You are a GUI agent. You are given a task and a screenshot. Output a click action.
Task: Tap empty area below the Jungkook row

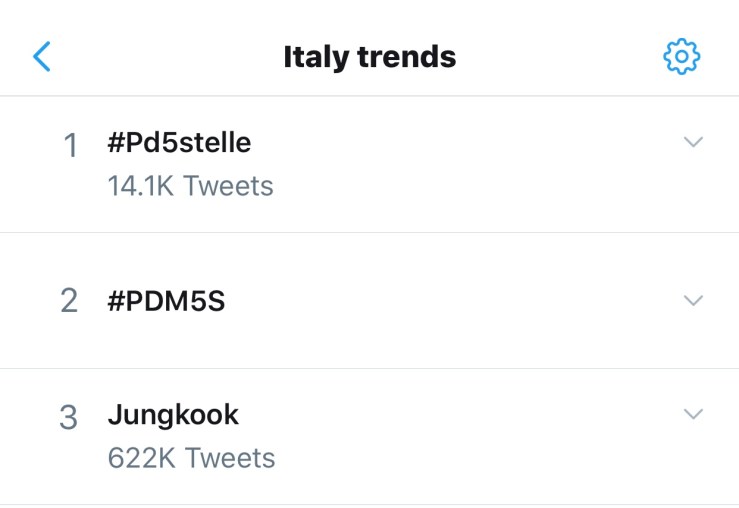(369, 506)
